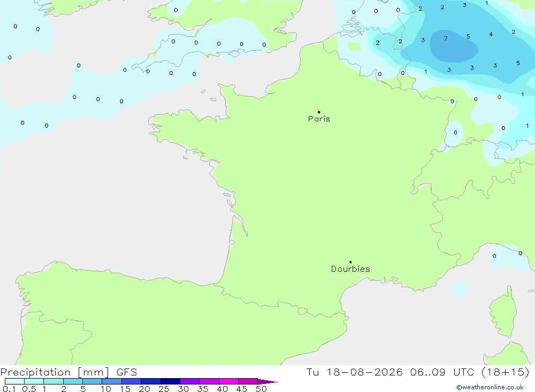Click the '45' legend scale label
The height and width of the screenshot is (392, 535).
pos(242,389)
